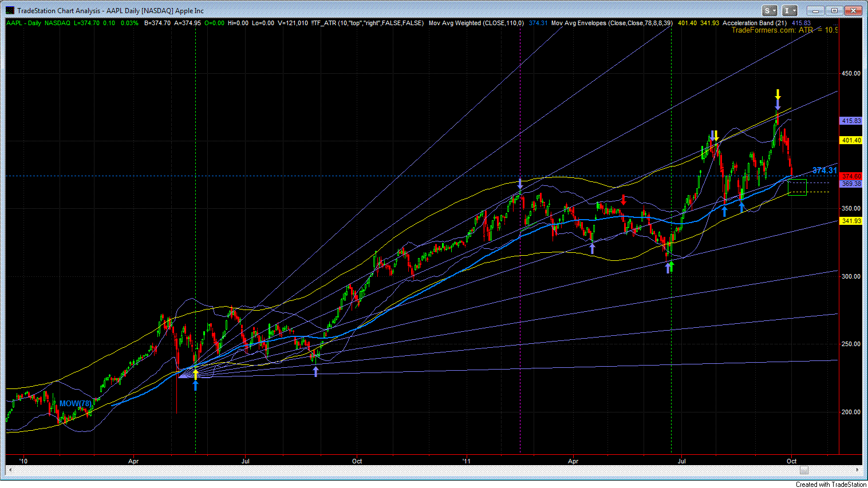This screenshot has width=868, height=488.
Task: Click the '10 year label on the time axis
Action: pos(23,461)
